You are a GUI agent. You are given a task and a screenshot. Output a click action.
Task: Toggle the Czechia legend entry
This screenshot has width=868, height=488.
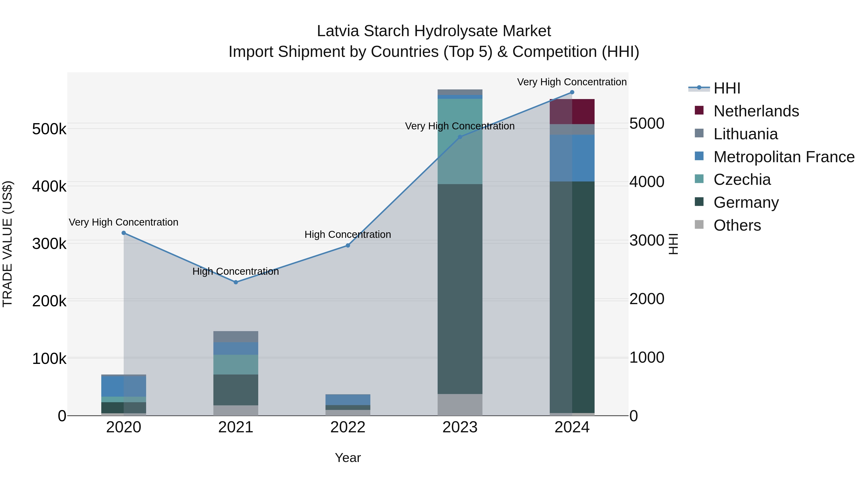[x=732, y=180]
